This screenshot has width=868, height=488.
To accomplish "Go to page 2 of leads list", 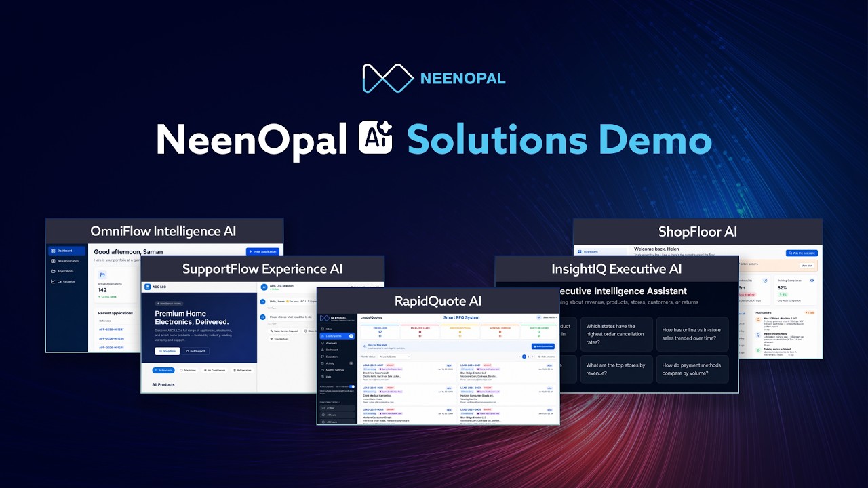I will [x=529, y=356].
